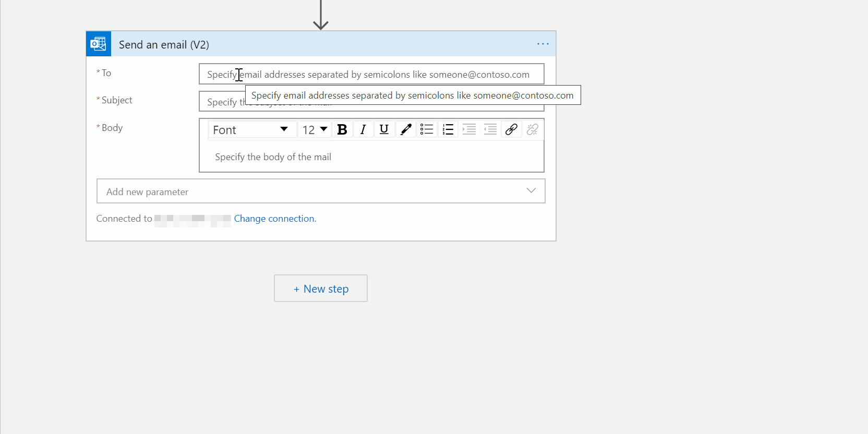This screenshot has height=434, width=868.
Task: Toggle bold formatting in Body toolbar
Action: 342,129
